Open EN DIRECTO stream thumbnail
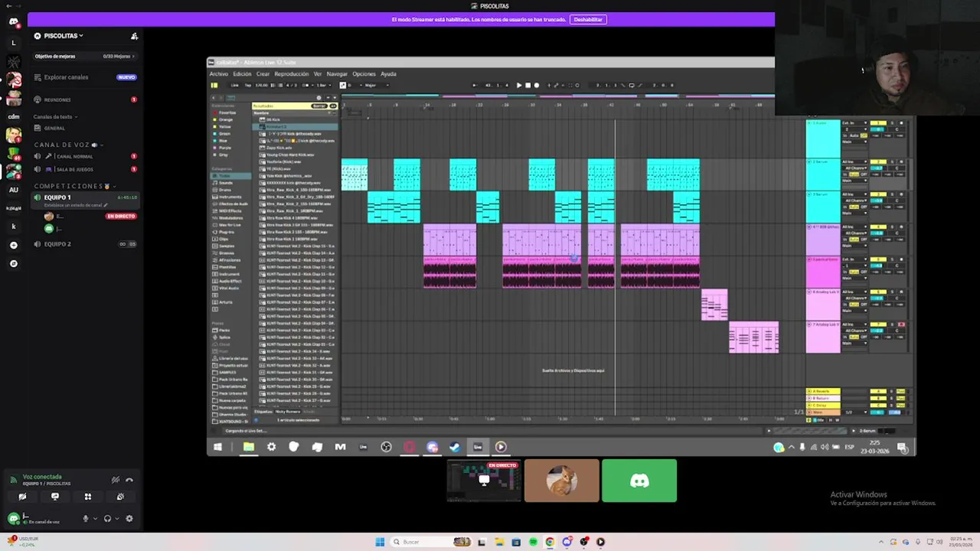980x551 pixels. coord(484,481)
